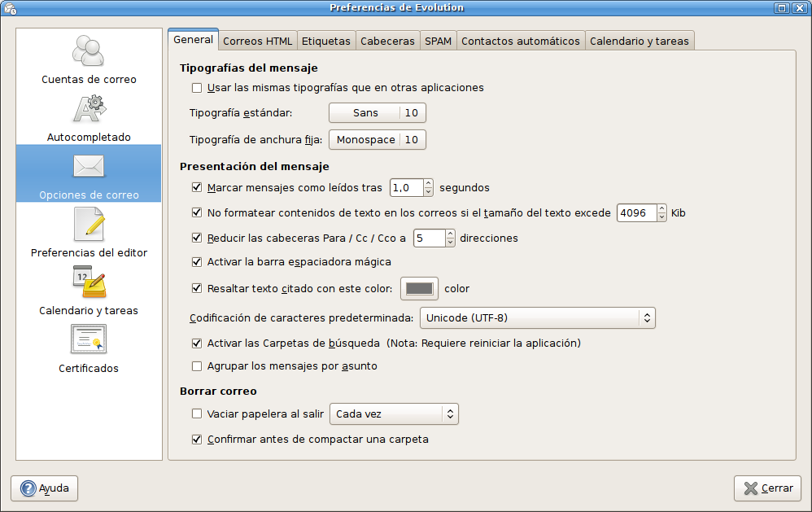Click the Evolution window icon in title bar

(10, 8)
